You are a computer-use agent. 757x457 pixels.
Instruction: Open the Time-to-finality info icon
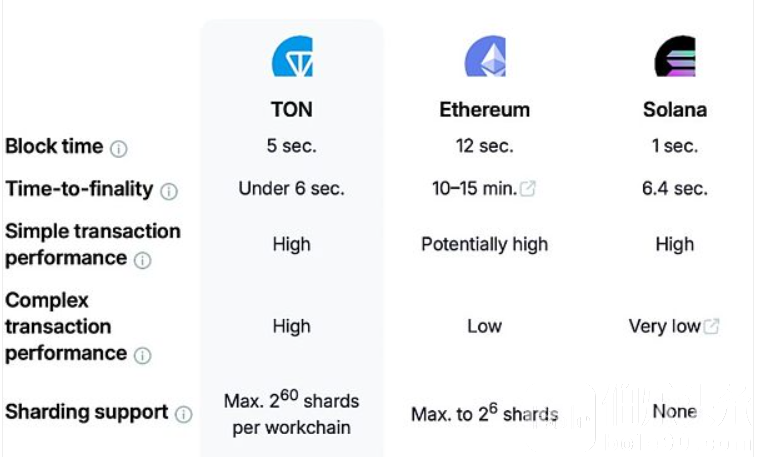tap(169, 191)
